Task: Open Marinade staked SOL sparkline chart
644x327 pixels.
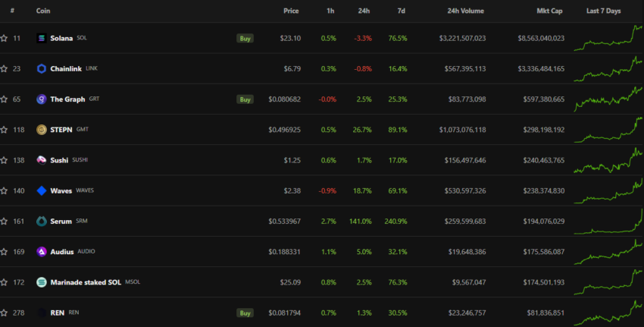Action: click(x=608, y=282)
